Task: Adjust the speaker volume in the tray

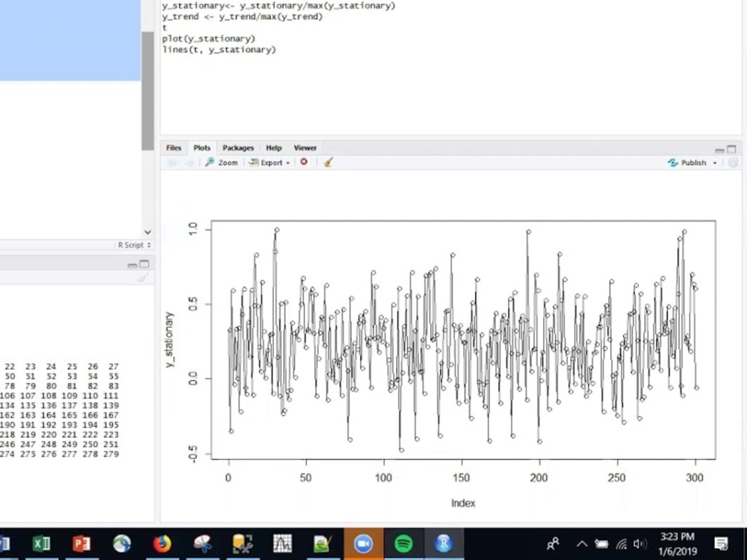Action: (x=639, y=543)
